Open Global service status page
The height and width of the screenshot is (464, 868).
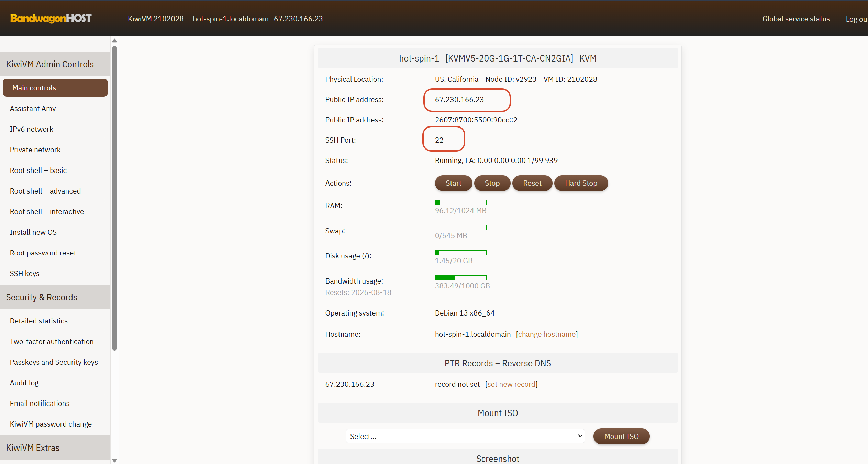(x=796, y=19)
